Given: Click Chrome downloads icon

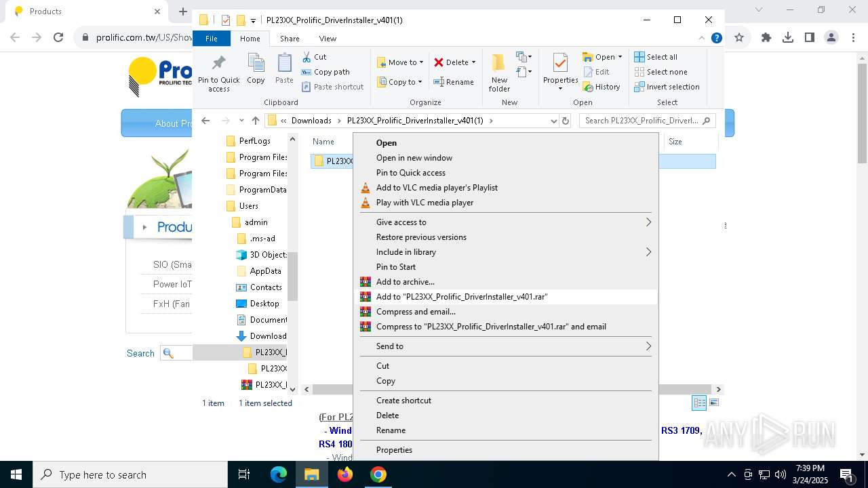Looking at the screenshot, I should [787, 38].
